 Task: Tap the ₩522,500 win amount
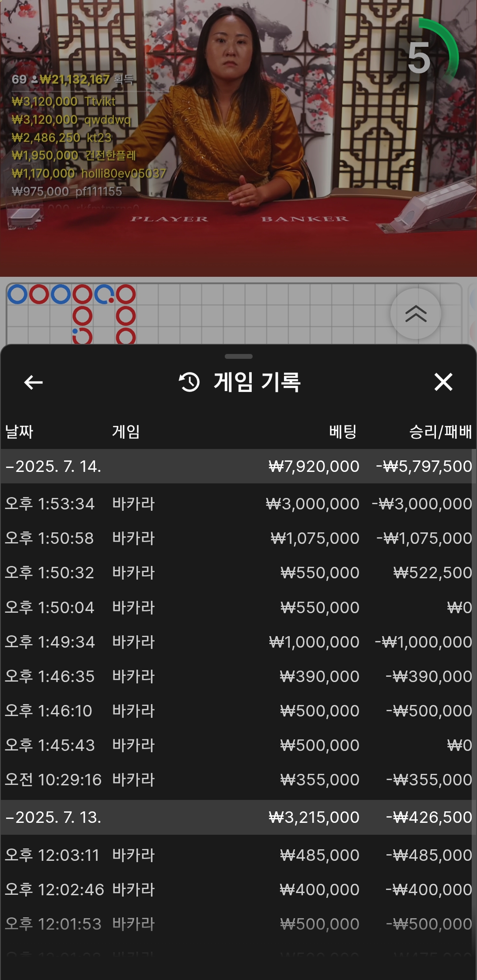[432, 573]
